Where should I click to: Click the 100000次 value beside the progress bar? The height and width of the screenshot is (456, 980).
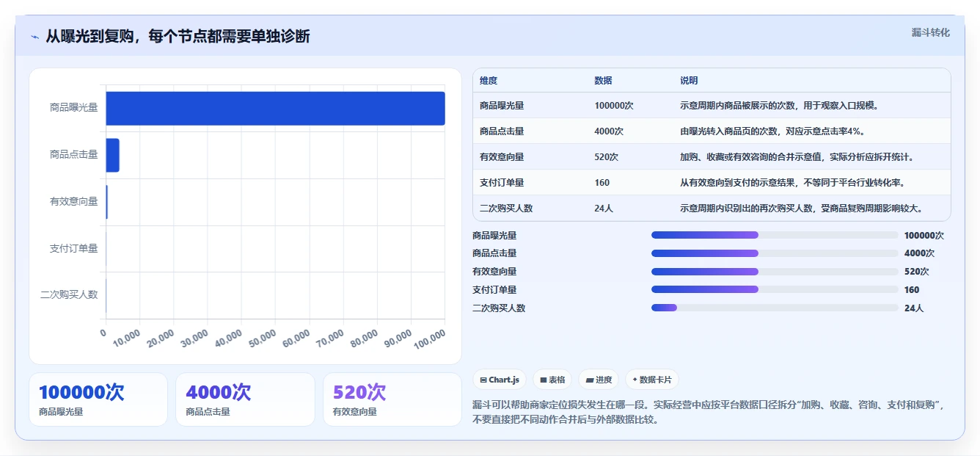(x=924, y=236)
